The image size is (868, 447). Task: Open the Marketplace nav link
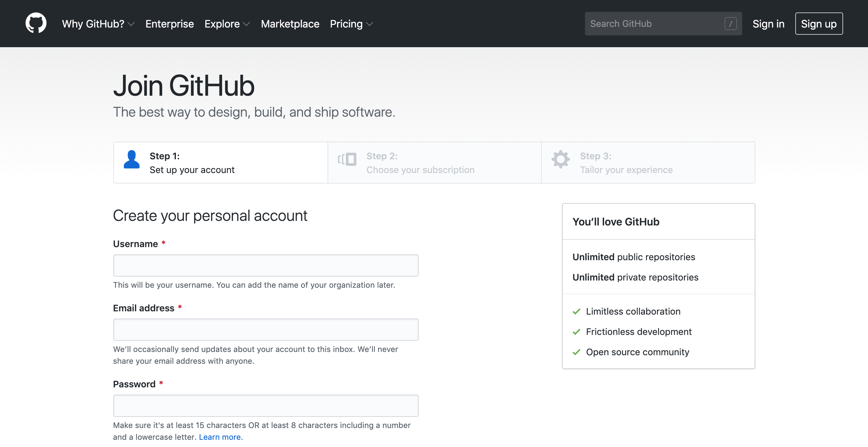tap(290, 24)
